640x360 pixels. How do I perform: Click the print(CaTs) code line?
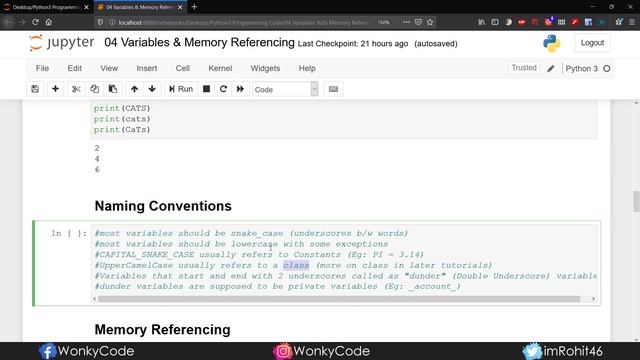click(122, 130)
